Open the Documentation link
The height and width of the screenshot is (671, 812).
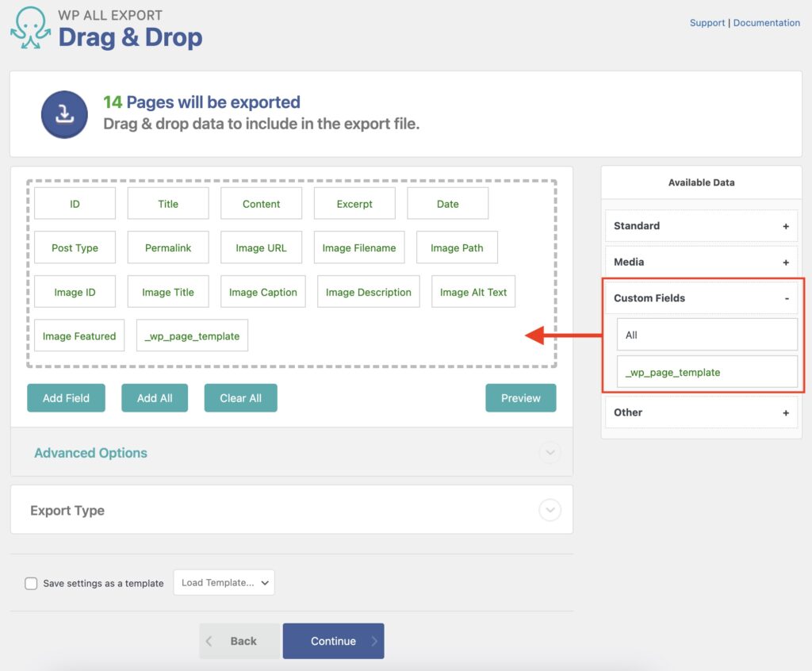point(766,22)
